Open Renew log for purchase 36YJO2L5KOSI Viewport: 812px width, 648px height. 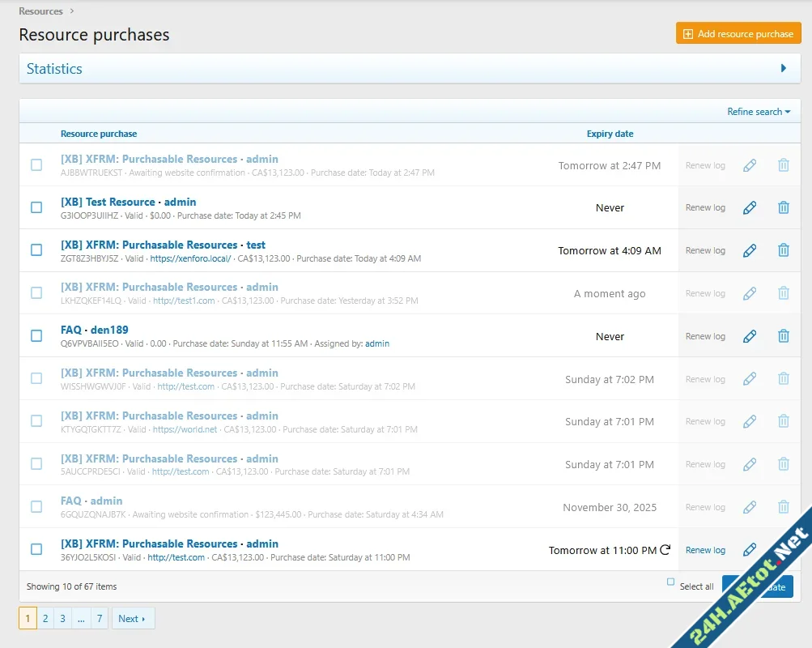coord(704,549)
